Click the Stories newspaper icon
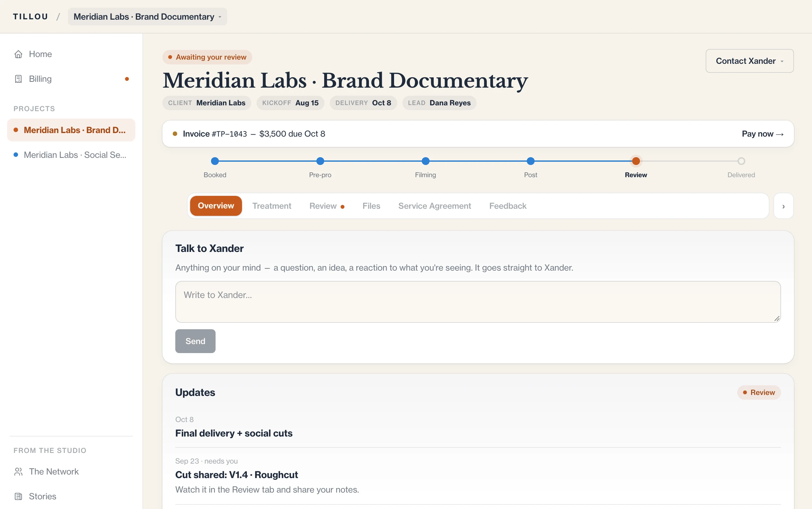This screenshot has height=509, width=812. [18, 496]
